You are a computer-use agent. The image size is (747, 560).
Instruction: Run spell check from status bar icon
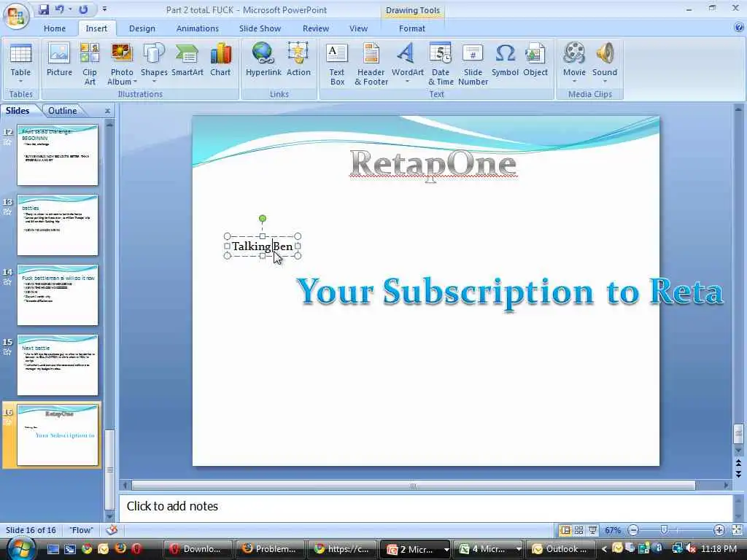(112, 530)
